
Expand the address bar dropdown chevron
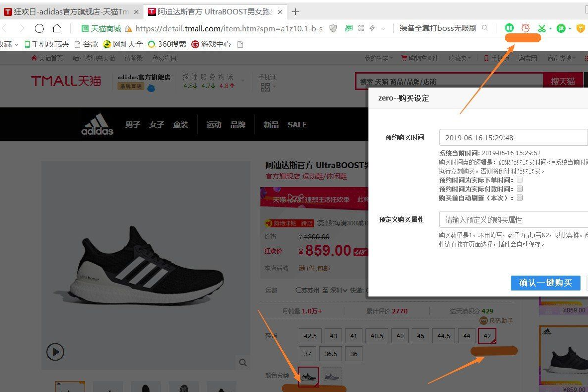click(x=383, y=28)
